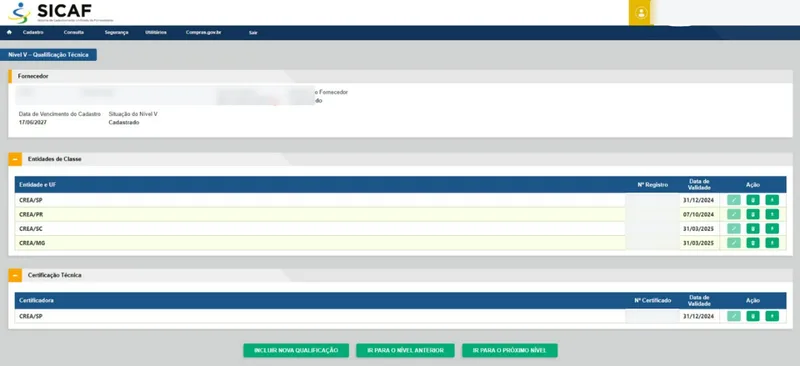Open the Utilitários menu

[x=156, y=33]
